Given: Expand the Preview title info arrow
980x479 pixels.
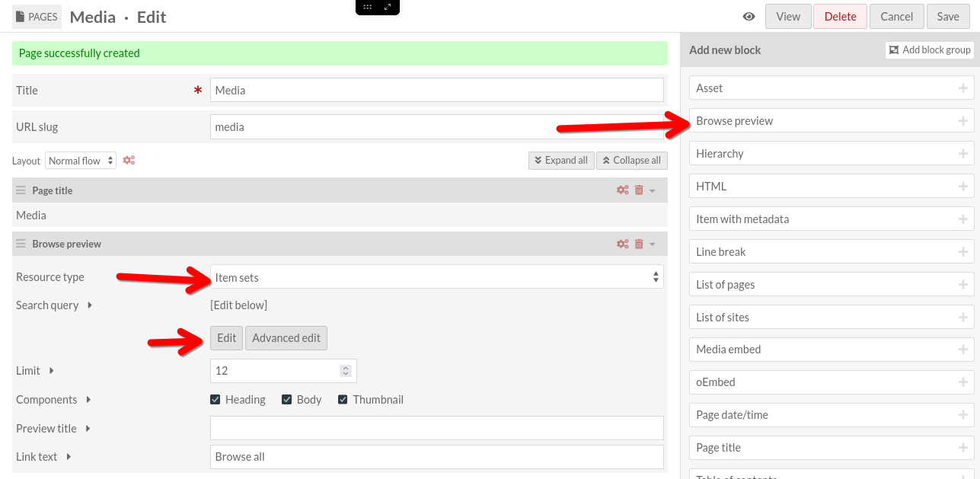Looking at the screenshot, I should [x=88, y=429].
